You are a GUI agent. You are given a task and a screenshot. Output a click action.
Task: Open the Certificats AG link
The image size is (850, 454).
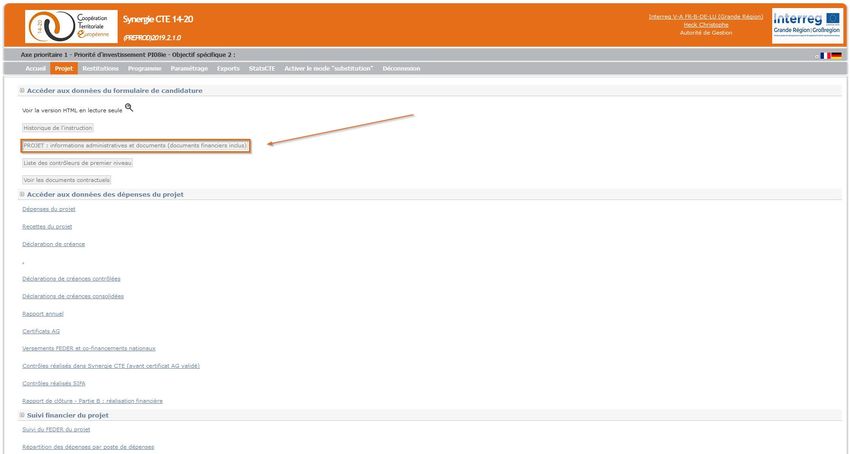click(41, 331)
